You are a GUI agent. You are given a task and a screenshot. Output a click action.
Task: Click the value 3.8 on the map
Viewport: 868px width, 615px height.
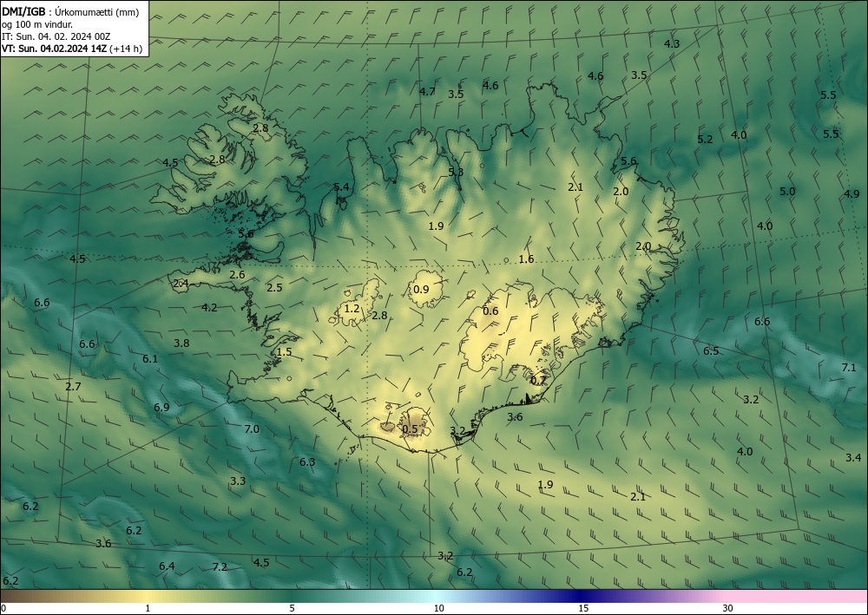point(181,343)
